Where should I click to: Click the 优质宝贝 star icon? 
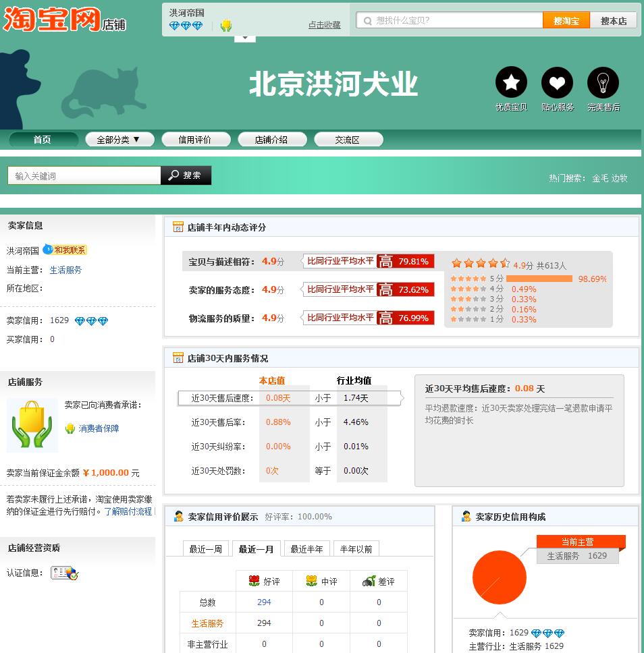point(511,82)
